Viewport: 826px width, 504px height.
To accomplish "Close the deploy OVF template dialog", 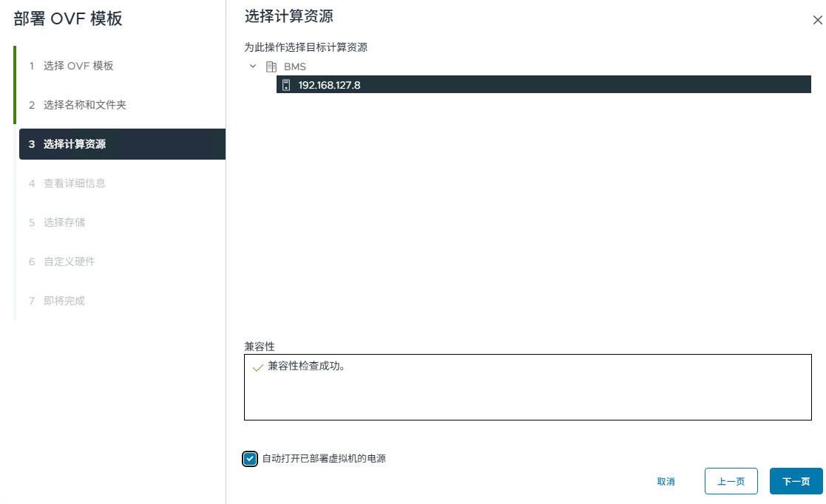I will click(817, 21).
